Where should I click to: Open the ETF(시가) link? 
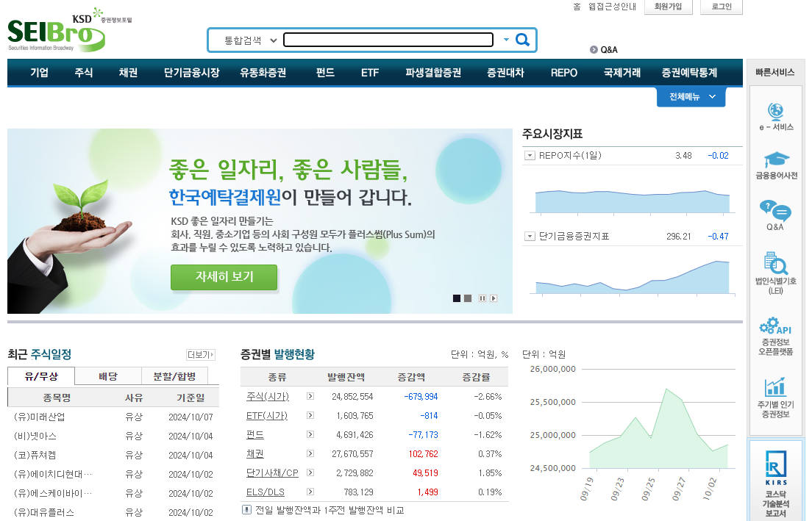tap(267, 415)
